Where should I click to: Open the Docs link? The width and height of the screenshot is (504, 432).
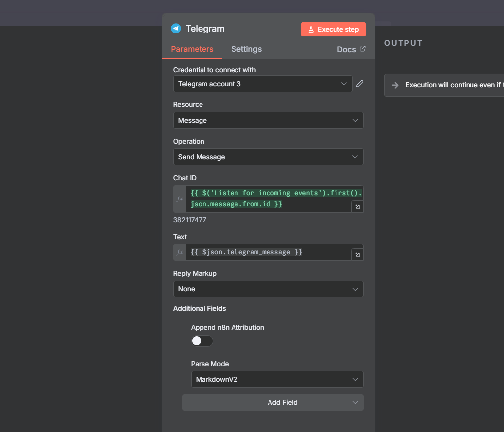(347, 49)
